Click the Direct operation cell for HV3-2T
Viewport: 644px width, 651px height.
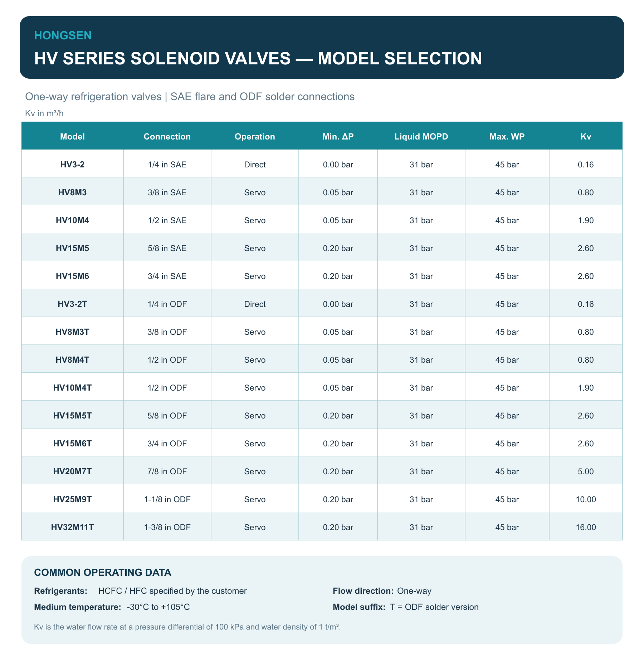pos(255,304)
